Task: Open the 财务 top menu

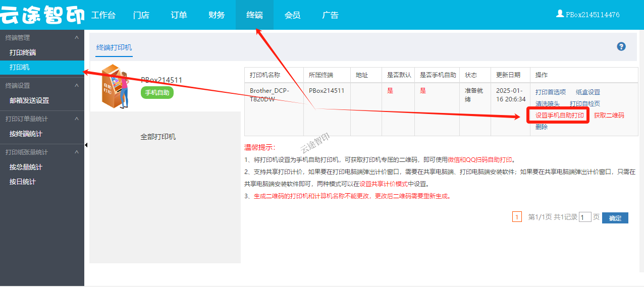Action: (x=217, y=15)
